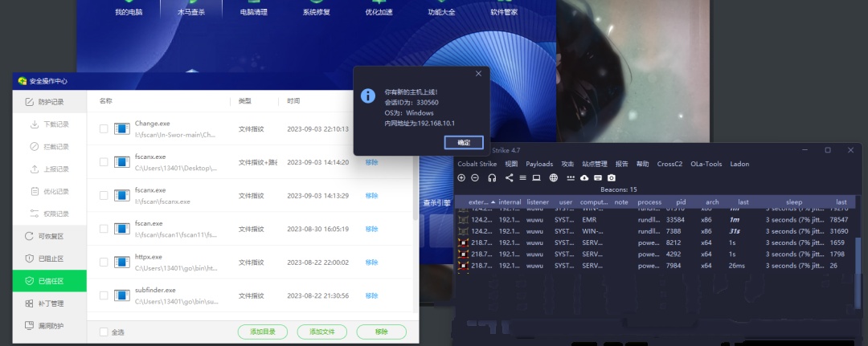868x346 pixels.
Task: Click the 安全操作中心 window logo icon
Action: tap(23, 81)
